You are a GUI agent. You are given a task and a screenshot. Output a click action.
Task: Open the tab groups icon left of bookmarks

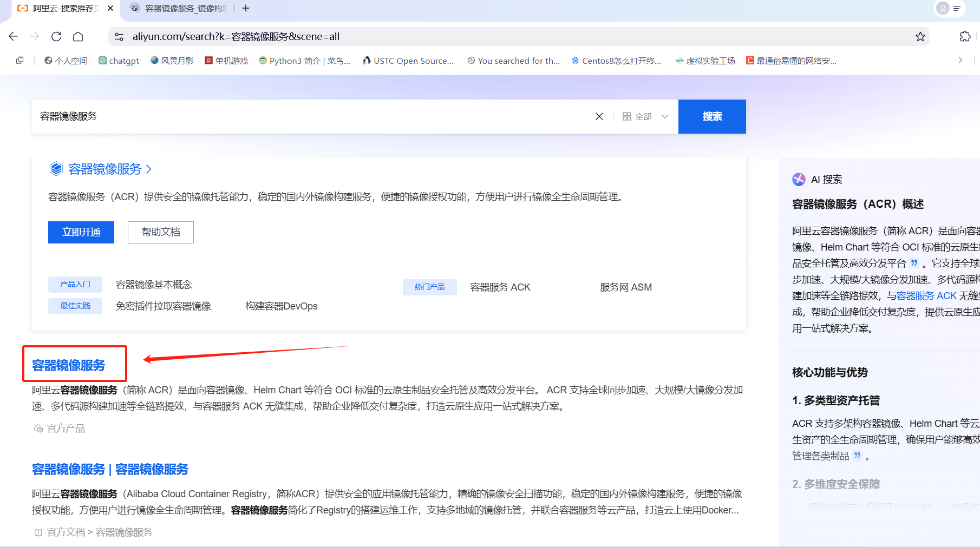click(20, 60)
